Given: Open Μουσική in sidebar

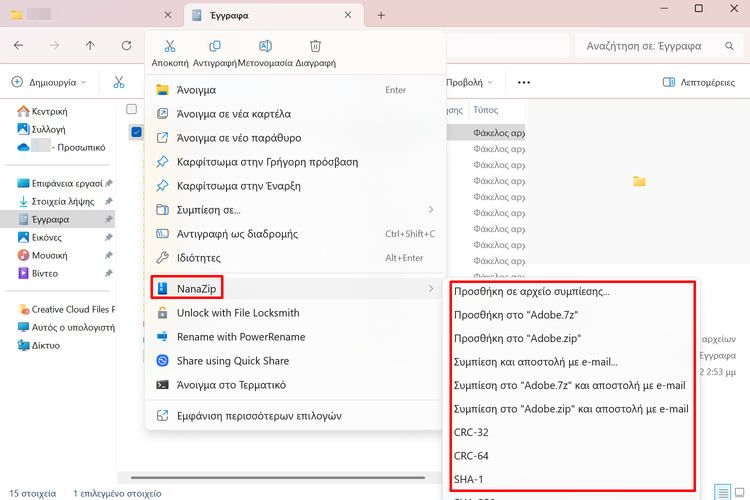Looking at the screenshot, I should point(43,256).
